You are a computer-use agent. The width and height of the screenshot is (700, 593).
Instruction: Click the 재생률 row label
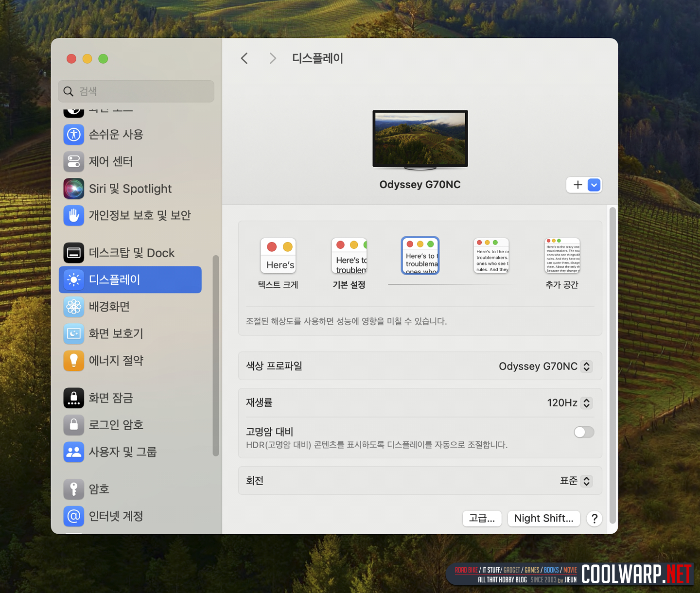tap(259, 402)
